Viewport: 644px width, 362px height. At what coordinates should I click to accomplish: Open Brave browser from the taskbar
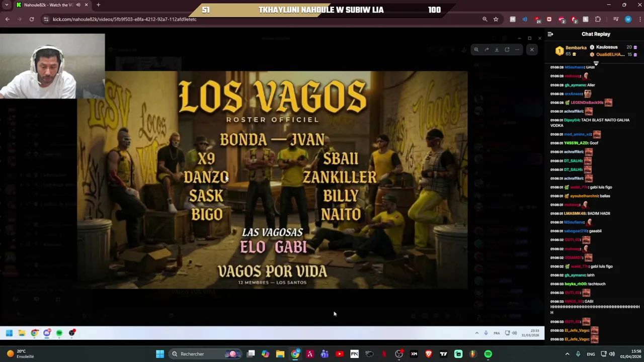[429, 354]
